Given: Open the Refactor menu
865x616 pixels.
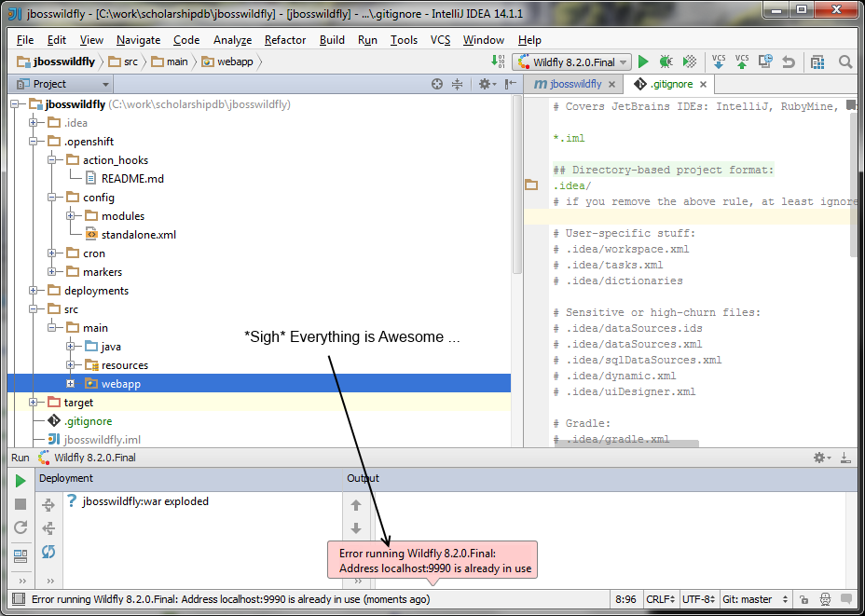Looking at the screenshot, I should (x=285, y=40).
